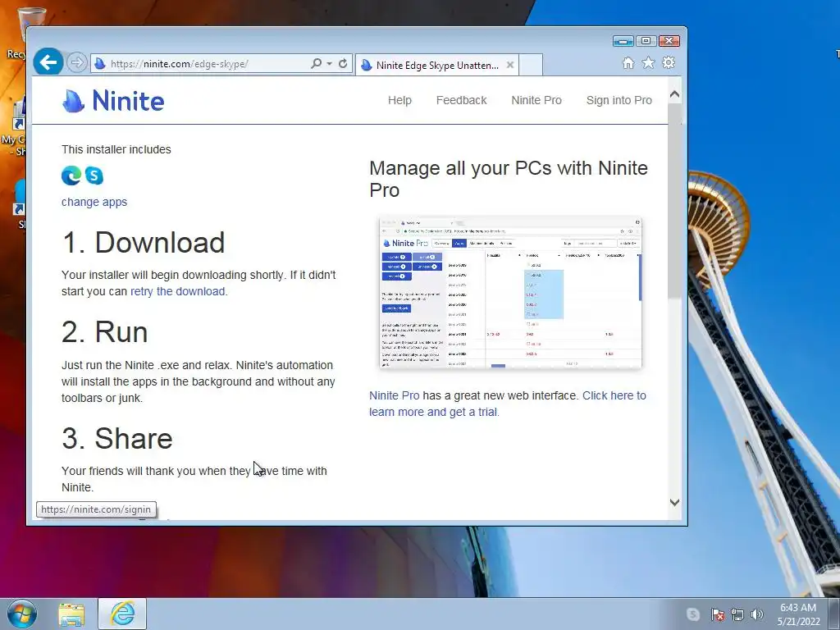Select the Ninite Edge Skype tab
The height and width of the screenshot is (630, 840).
(436, 65)
